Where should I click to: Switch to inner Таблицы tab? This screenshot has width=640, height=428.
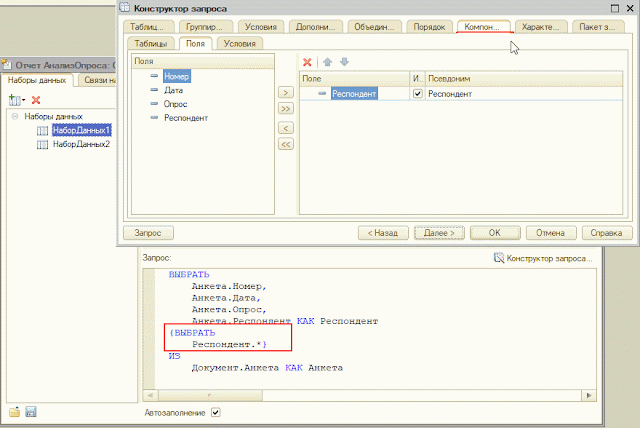151,44
